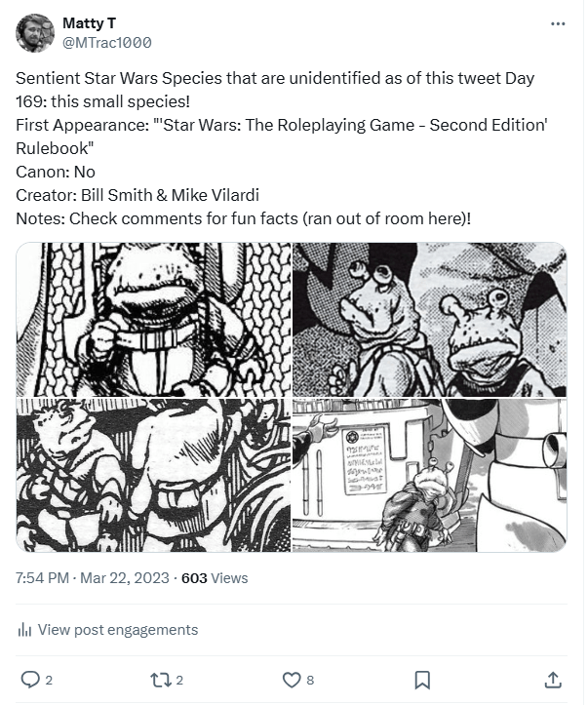Open the top-right two creatures image
The height and width of the screenshot is (705, 588).
[430, 320]
